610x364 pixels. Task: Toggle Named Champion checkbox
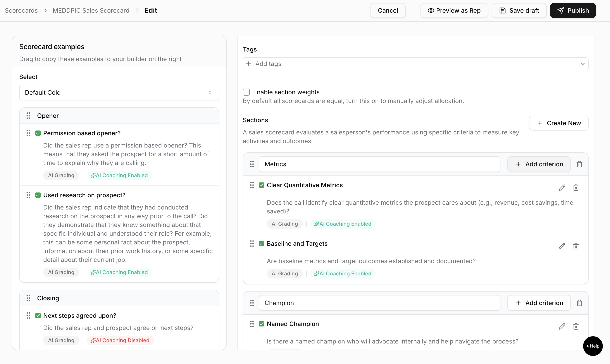coord(262,324)
